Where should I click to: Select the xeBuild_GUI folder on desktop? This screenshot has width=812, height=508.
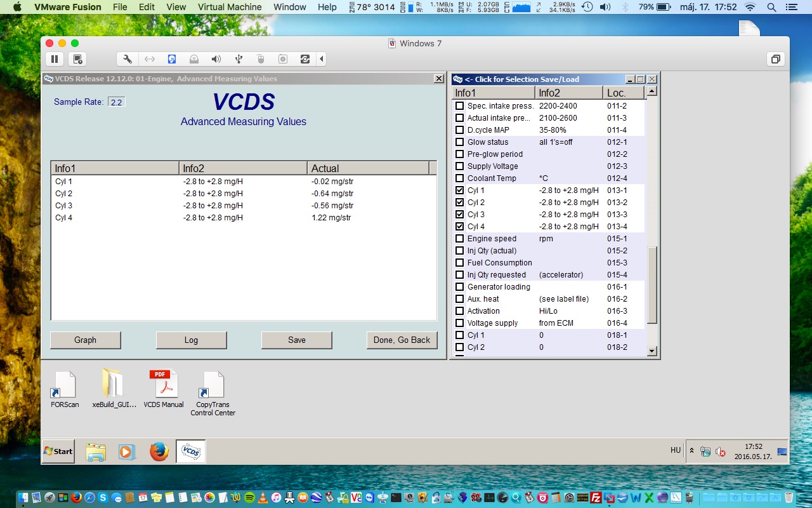(x=114, y=389)
